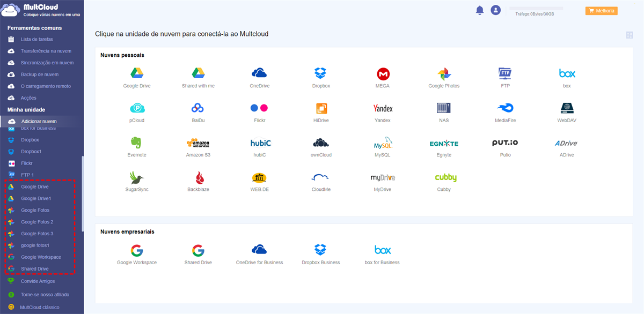The height and width of the screenshot is (314, 644).
Task: Click the Melhoria upgrade button
Action: pyautogui.click(x=601, y=11)
